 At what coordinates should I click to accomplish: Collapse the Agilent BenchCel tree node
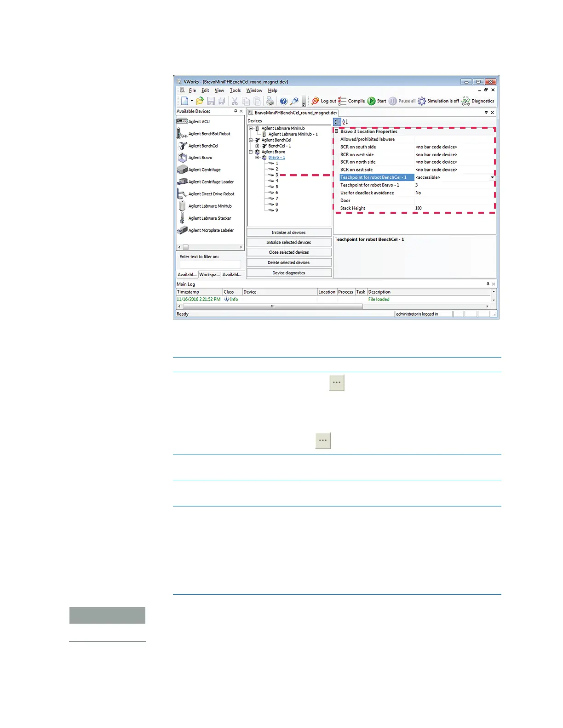(251, 140)
